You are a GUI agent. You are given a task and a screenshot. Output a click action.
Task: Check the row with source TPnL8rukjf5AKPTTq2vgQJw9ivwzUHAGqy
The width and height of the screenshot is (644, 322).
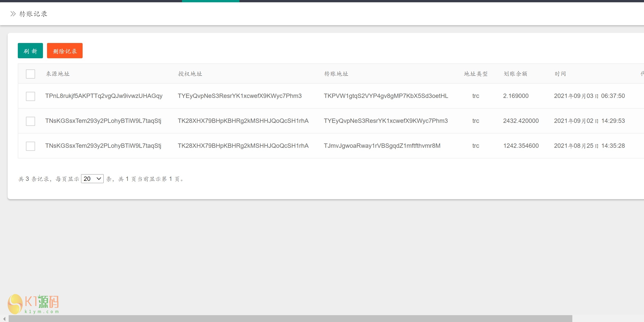point(30,96)
